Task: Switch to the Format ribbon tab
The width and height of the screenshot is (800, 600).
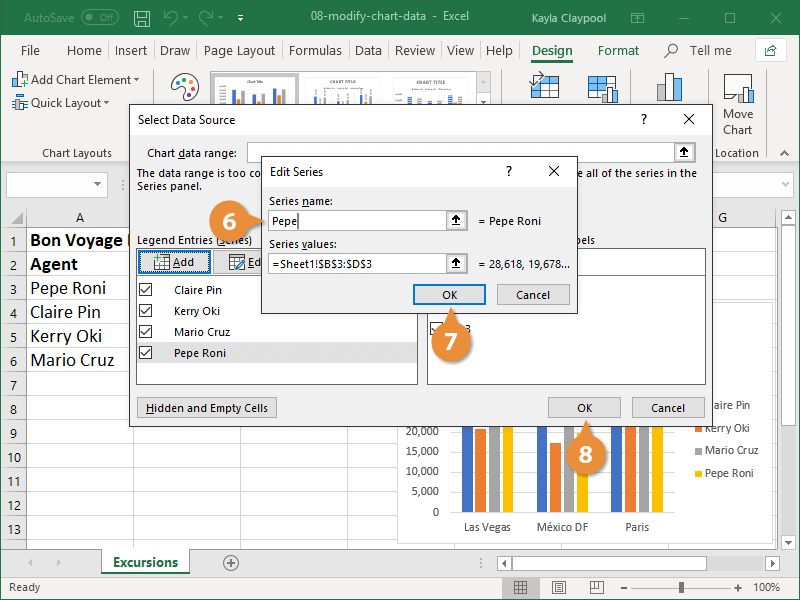Action: pos(618,50)
